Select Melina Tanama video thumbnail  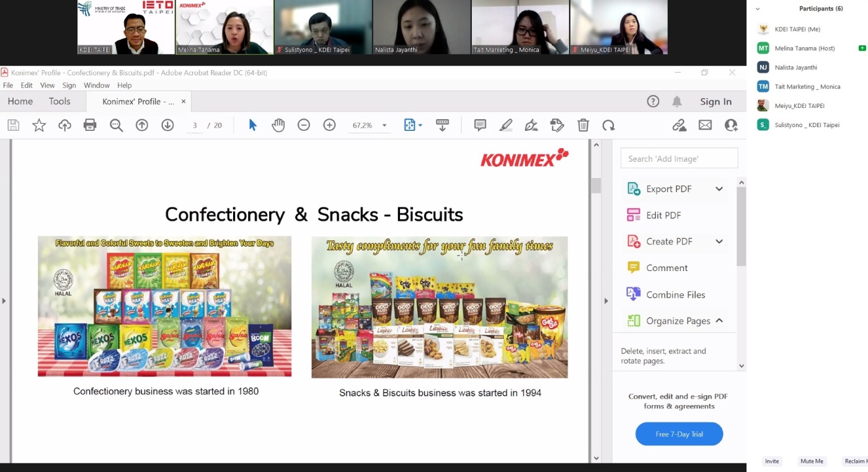pyautogui.click(x=224, y=27)
